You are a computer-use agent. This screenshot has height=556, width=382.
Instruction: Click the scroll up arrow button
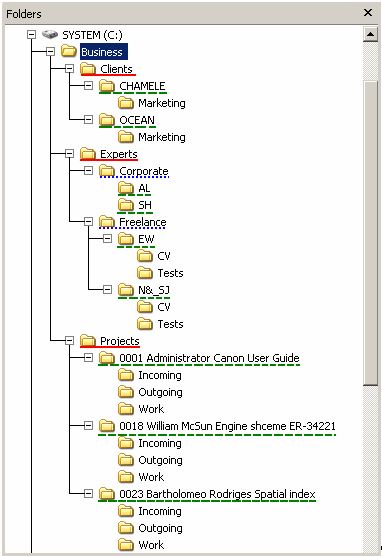pyautogui.click(x=370, y=34)
